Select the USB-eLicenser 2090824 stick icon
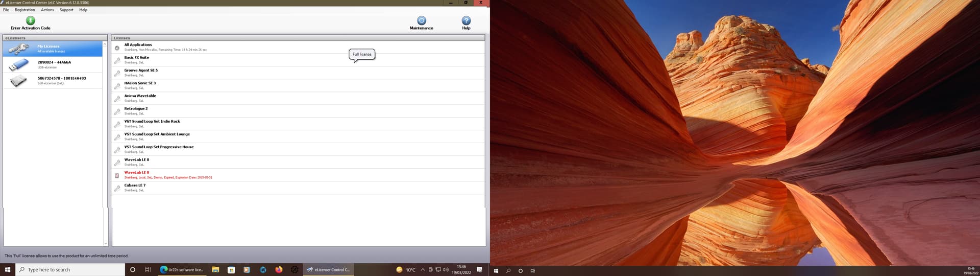Viewport: 980px width, 276px height. 18,64
